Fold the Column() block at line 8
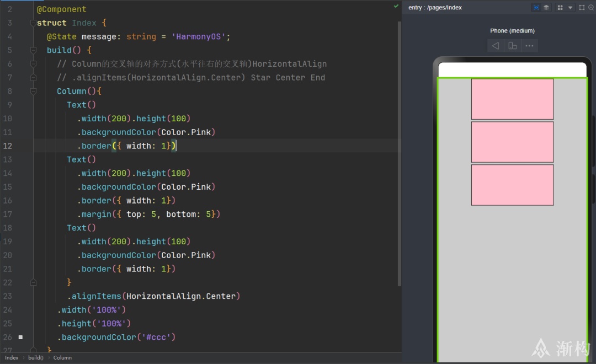The height and width of the screenshot is (364, 596). [33, 91]
